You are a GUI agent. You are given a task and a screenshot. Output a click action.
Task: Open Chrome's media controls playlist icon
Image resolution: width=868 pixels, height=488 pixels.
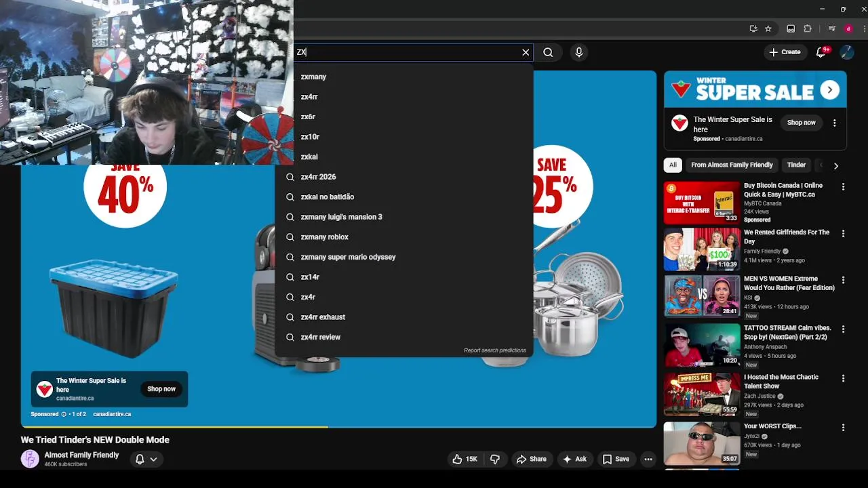tap(831, 28)
